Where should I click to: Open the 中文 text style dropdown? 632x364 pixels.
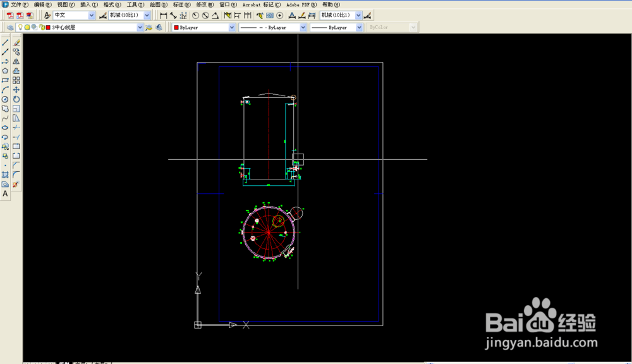pos(92,15)
